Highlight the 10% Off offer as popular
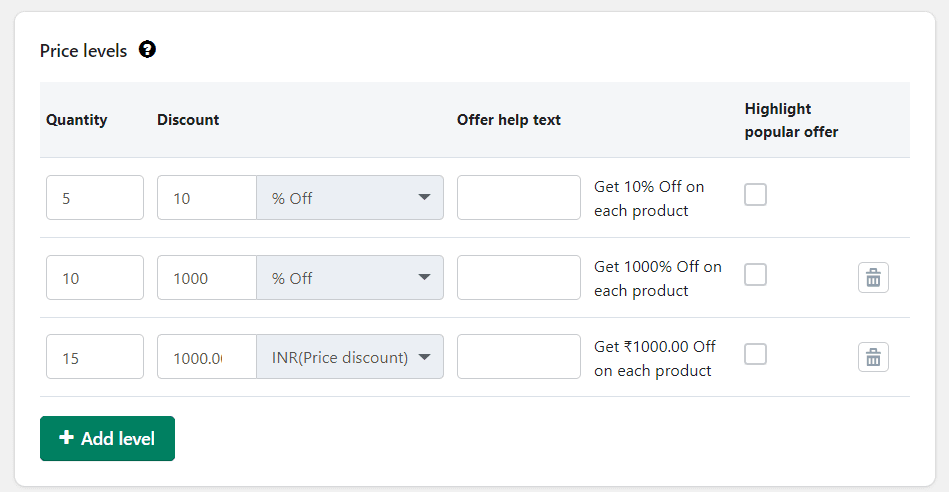The image size is (949, 492). [756, 195]
